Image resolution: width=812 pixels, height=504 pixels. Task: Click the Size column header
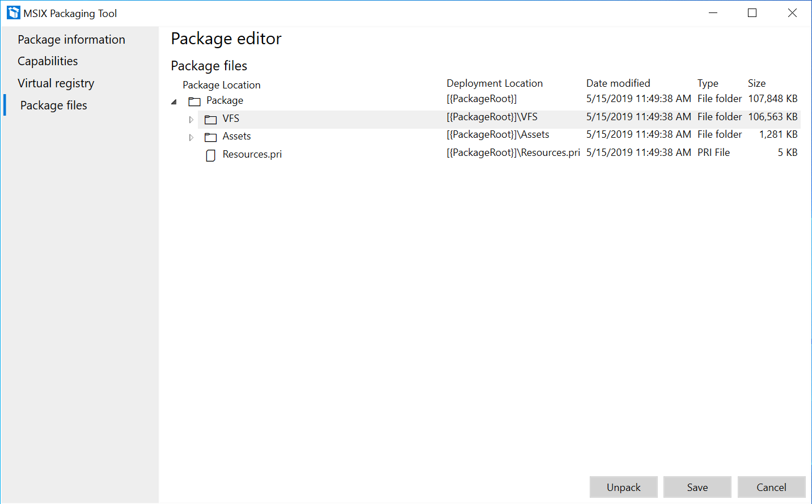point(756,83)
